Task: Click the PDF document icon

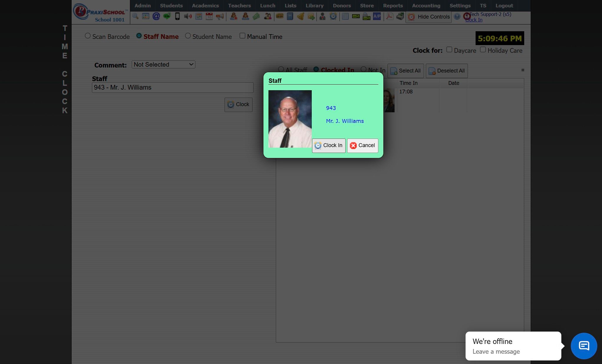Action: click(390, 17)
